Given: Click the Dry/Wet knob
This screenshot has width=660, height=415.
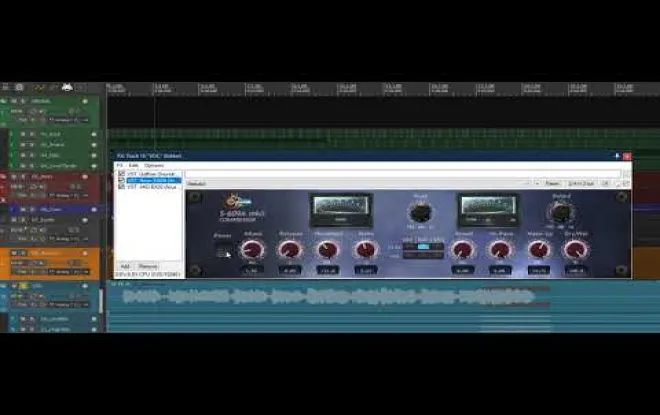Looking at the screenshot, I should pyautogui.click(x=575, y=250).
